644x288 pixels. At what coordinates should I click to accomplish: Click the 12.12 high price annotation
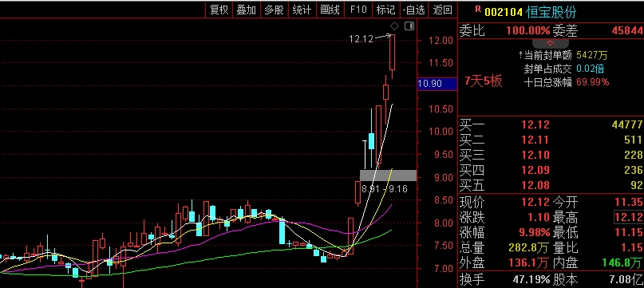361,39
